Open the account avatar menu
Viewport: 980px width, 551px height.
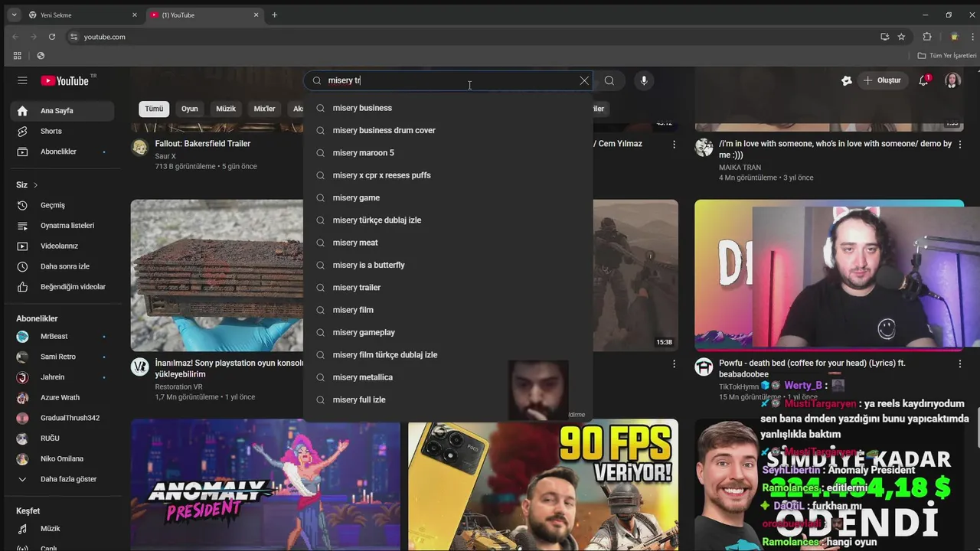tap(952, 80)
